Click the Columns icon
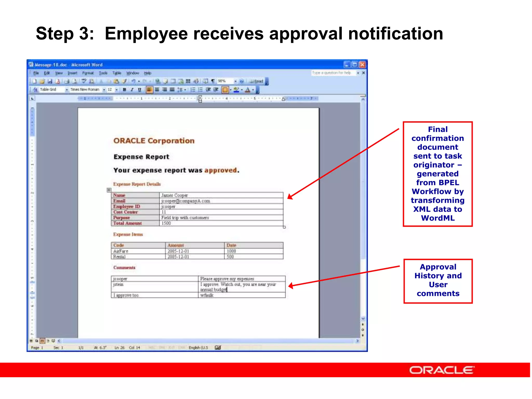Image resolution: width=532 pixels, height=399 pixels. (188, 81)
